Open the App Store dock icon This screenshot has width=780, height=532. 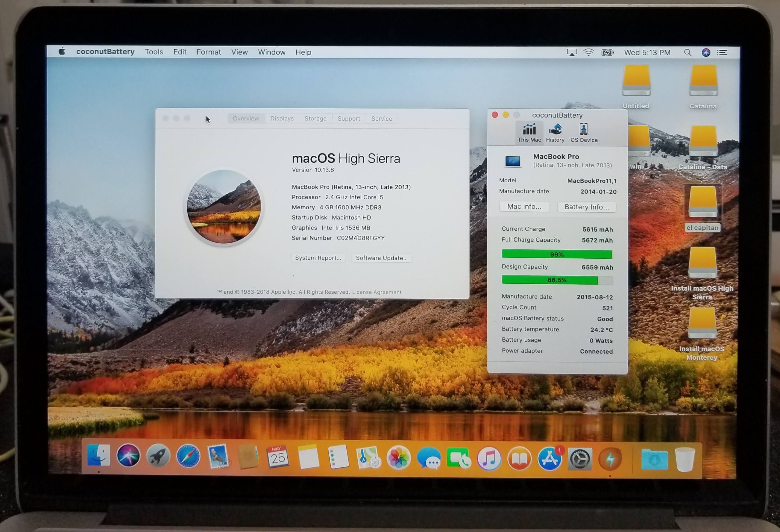550,459
